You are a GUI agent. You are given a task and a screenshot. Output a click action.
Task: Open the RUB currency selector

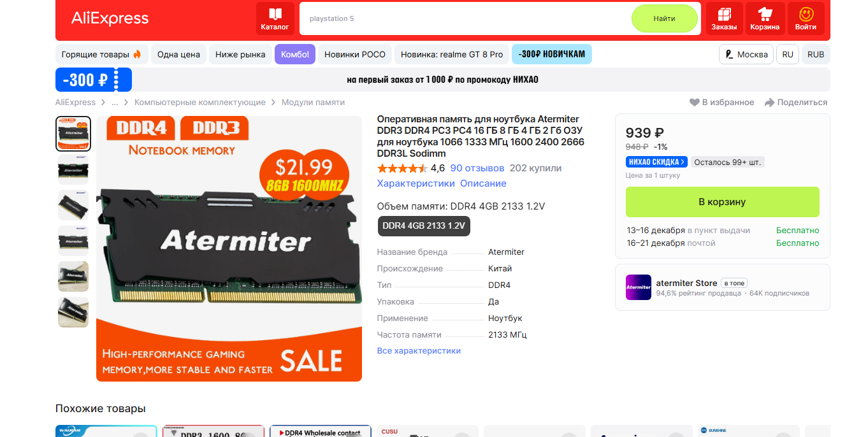(816, 54)
